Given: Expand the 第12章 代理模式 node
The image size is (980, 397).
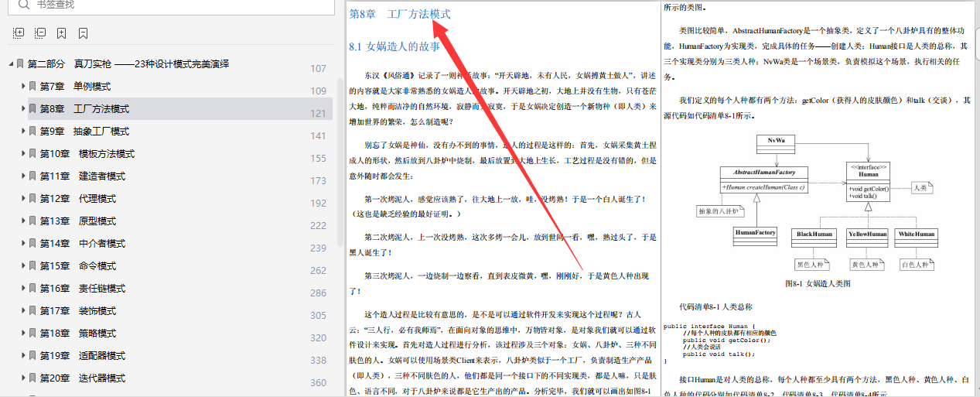Looking at the screenshot, I should 23,199.
